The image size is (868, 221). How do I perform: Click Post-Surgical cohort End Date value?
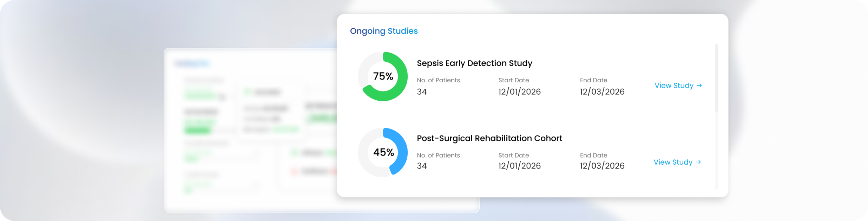click(x=602, y=166)
